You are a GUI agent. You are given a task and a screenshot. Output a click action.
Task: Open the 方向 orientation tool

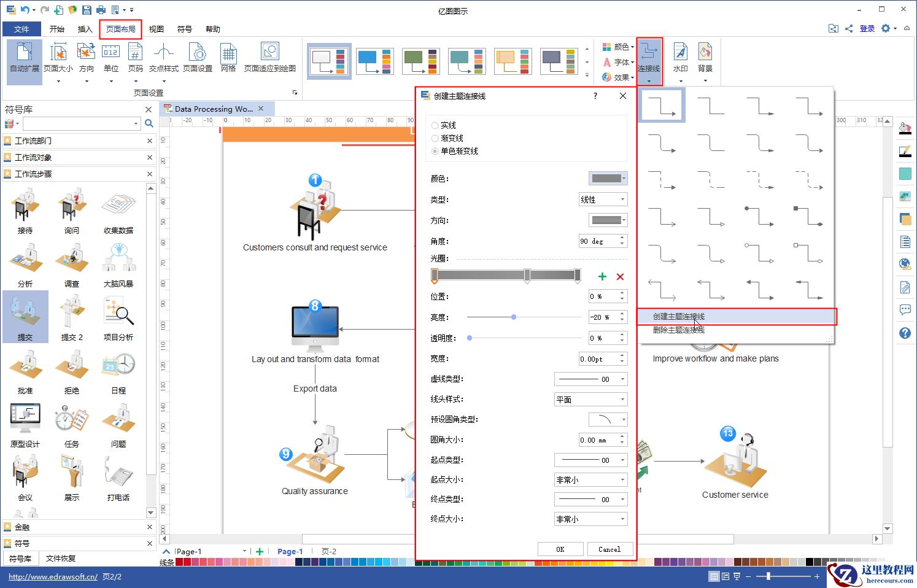pos(87,62)
